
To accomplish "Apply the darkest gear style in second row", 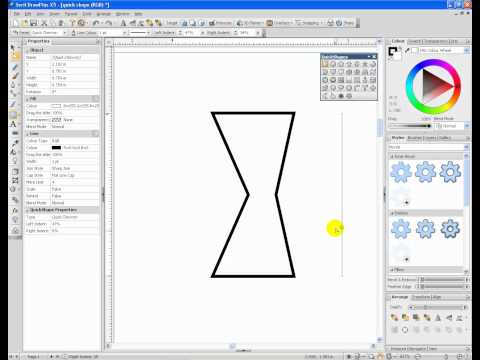I will point(450,229).
